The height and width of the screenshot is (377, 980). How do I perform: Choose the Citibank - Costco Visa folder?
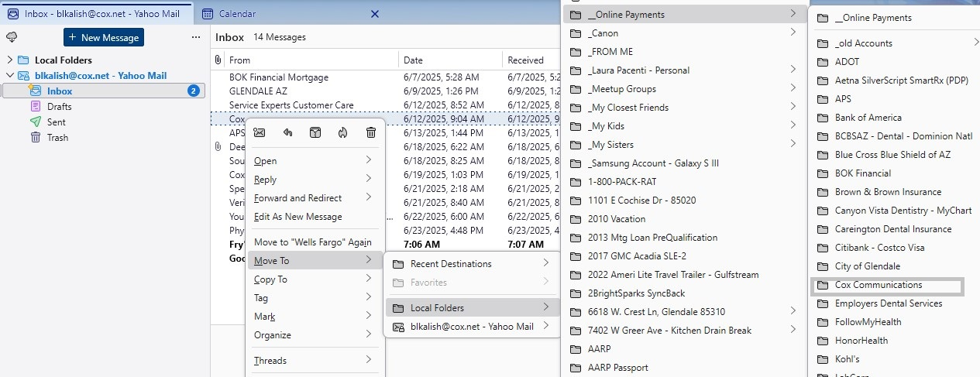coord(895,248)
